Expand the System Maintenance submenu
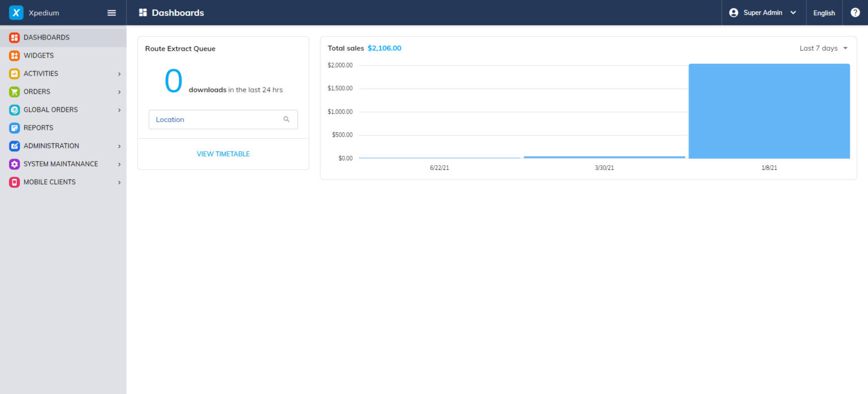Image resolution: width=868 pixels, height=394 pixels. click(119, 164)
